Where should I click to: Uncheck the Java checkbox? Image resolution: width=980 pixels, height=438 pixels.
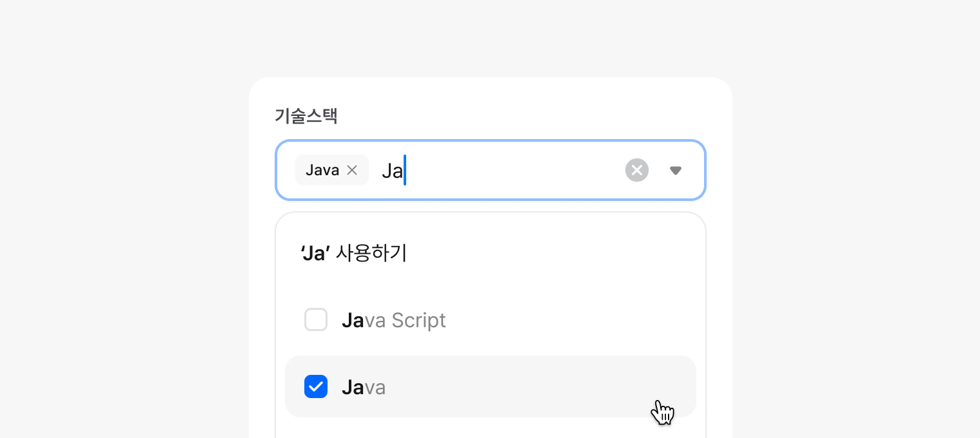click(316, 387)
